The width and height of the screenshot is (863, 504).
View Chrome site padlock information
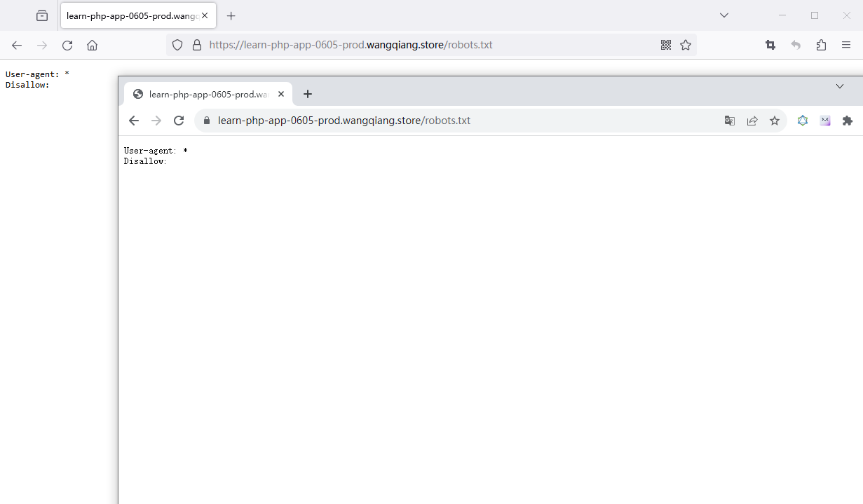click(206, 121)
